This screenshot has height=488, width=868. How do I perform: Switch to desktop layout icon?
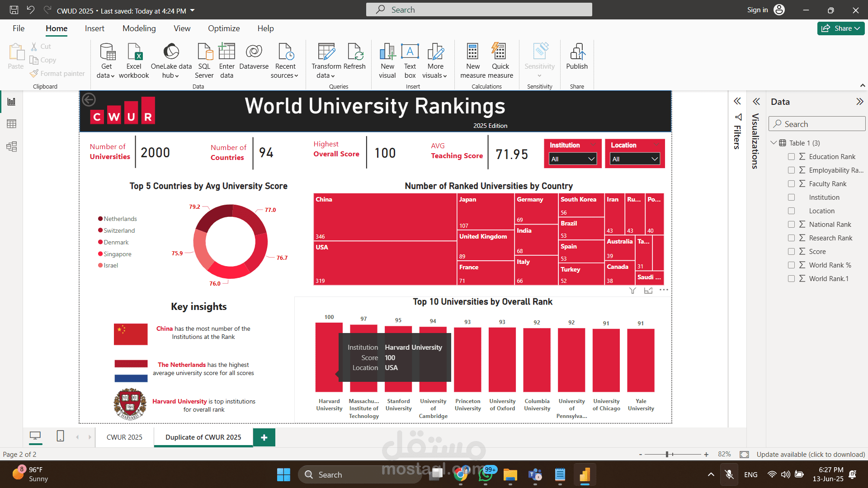coord(35,436)
